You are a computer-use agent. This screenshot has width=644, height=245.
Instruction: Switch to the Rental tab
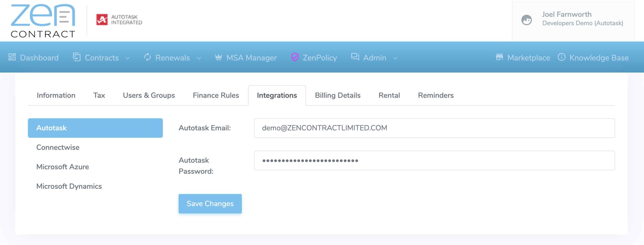click(389, 95)
